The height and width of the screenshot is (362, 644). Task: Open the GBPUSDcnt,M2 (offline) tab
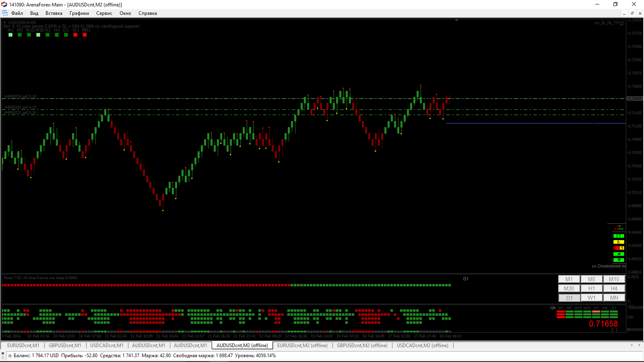[362, 346]
